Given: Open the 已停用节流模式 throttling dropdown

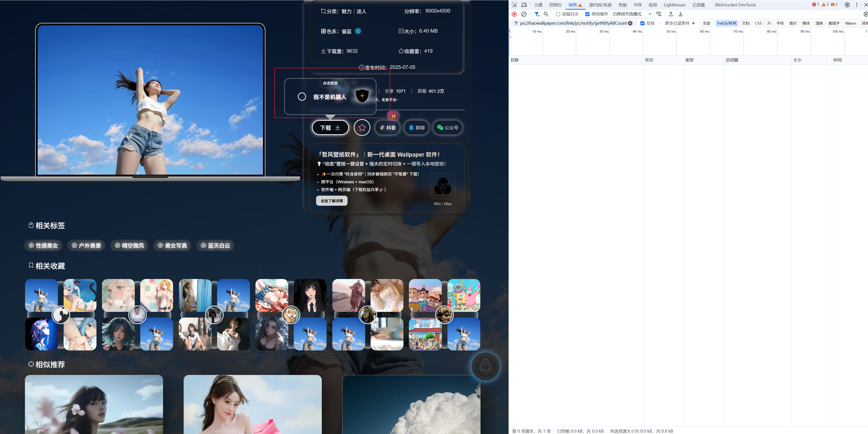Looking at the screenshot, I should pyautogui.click(x=632, y=14).
